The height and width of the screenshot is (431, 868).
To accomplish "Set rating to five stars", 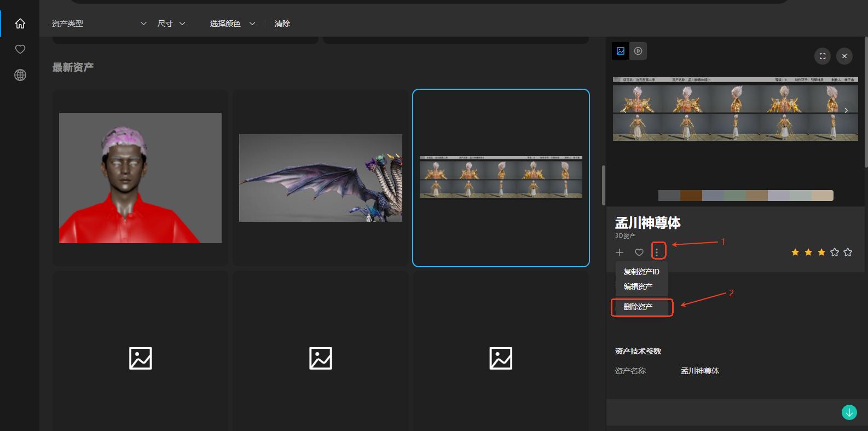I will tap(848, 252).
